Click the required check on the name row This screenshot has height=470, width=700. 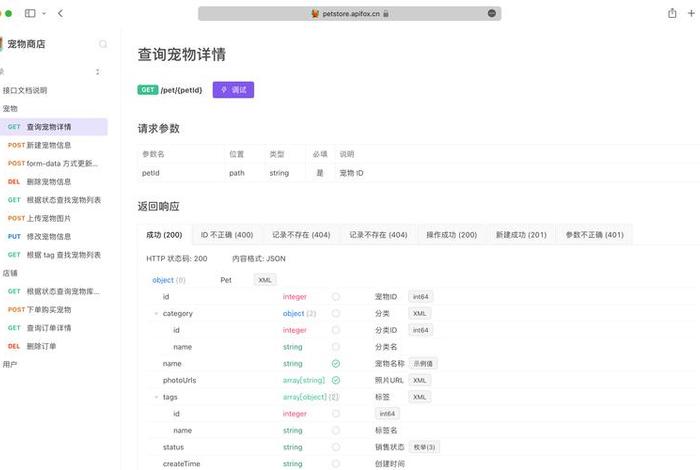click(x=336, y=364)
